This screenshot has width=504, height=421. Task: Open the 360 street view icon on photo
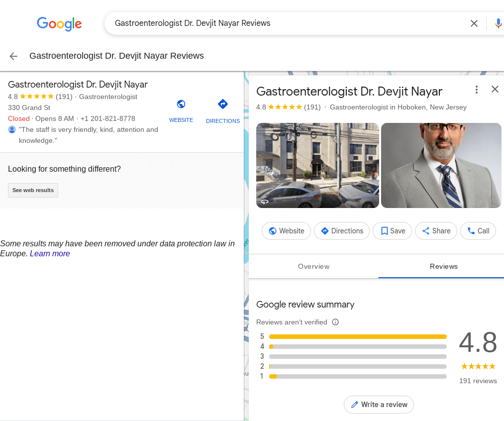(265, 202)
